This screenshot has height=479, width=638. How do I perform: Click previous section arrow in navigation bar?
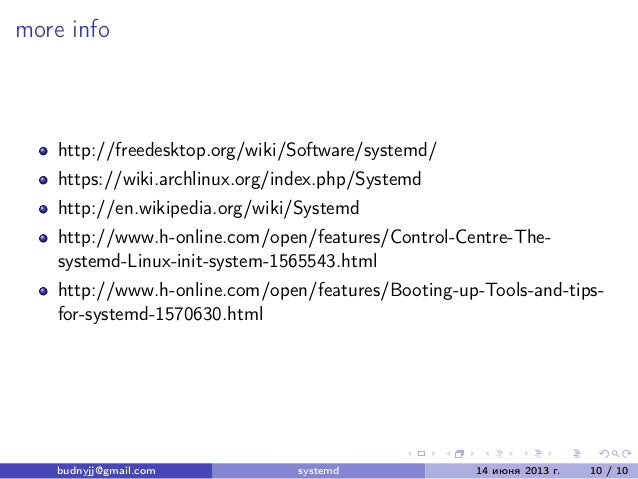526,453
